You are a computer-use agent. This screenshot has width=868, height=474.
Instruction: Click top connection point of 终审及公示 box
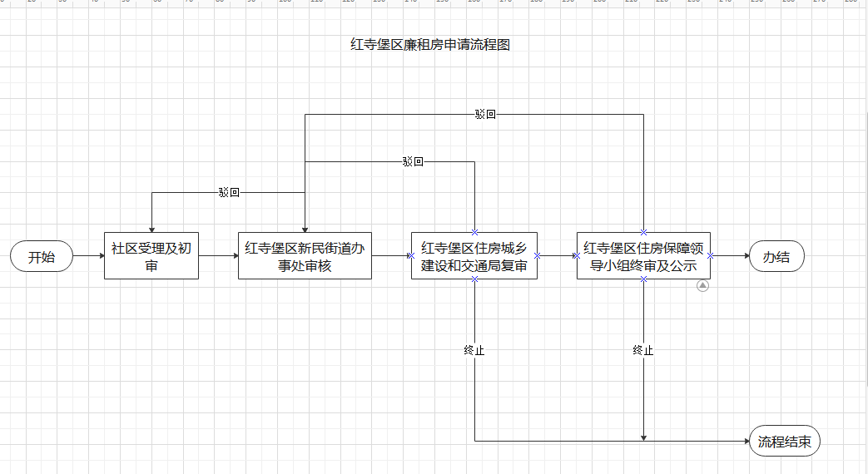click(643, 232)
